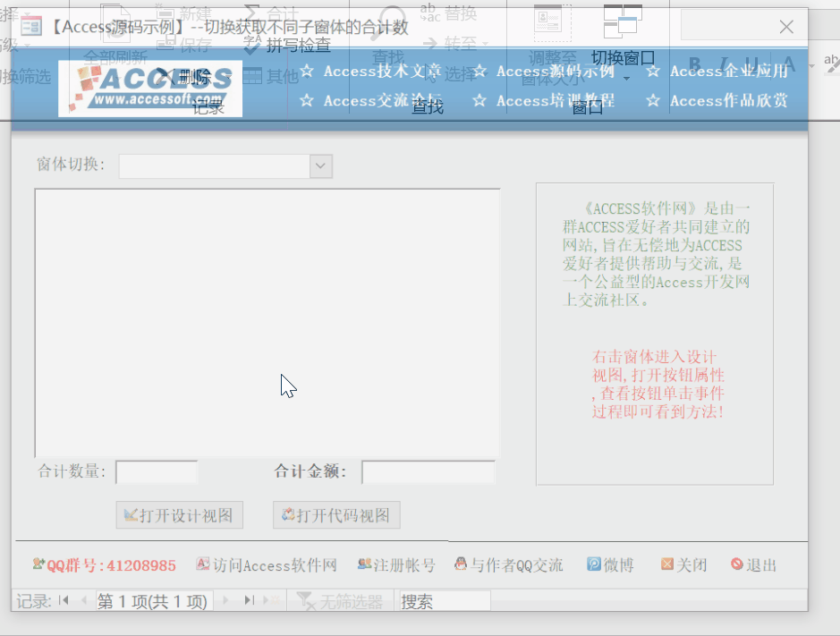The width and height of the screenshot is (840, 636).
Task: Open the Access交流论坛 link
Action: (x=382, y=101)
